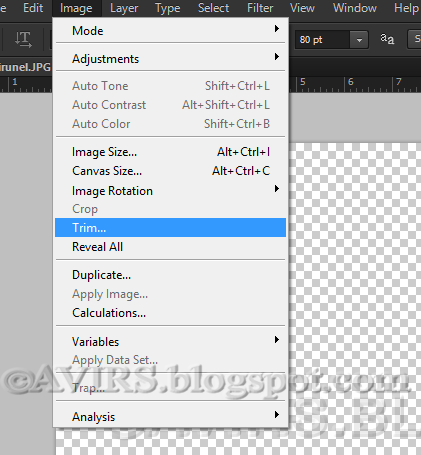This screenshot has height=455, width=421.
Task: Open the Layer menu
Action: [x=124, y=8]
